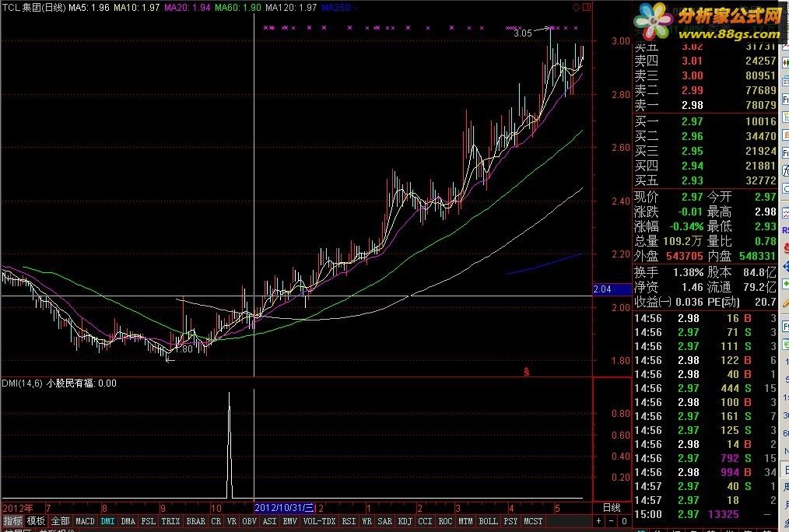Select the 卖一 2.98 order row

tap(706, 105)
